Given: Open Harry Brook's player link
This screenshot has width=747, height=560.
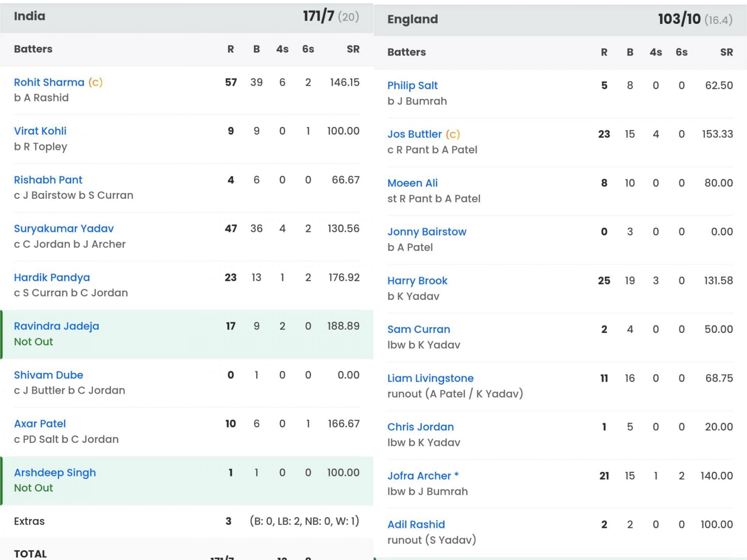Looking at the screenshot, I should tap(417, 281).
